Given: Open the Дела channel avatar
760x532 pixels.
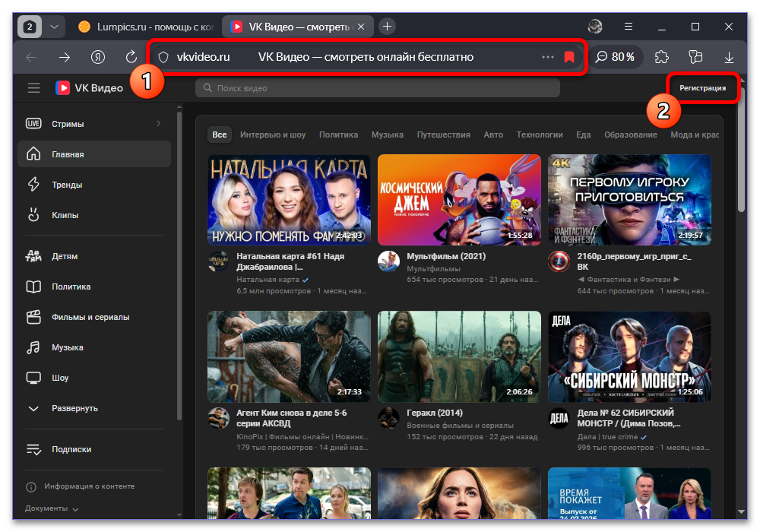Looking at the screenshot, I should coord(559,419).
